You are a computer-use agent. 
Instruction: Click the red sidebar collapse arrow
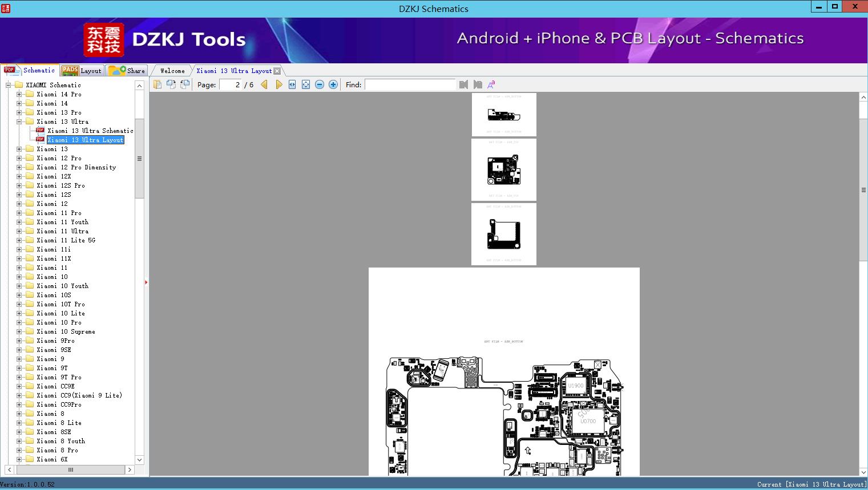pyautogui.click(x=146, y=282)
